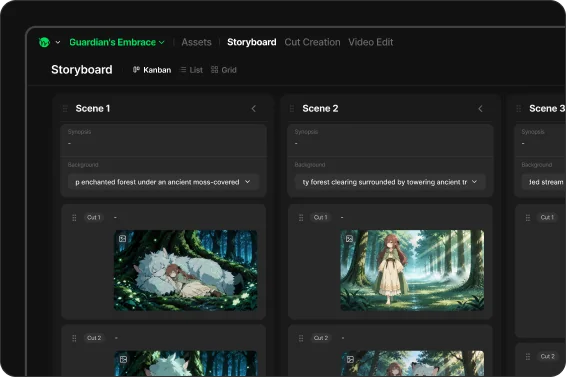The width and height of the screenshot is (566, 377).
Task: Click the green app logo icon
Action: (44, 42)
